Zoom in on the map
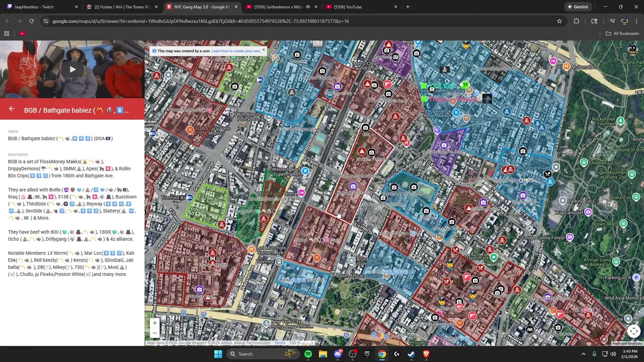644x362 pixels. tap(154, 323)
